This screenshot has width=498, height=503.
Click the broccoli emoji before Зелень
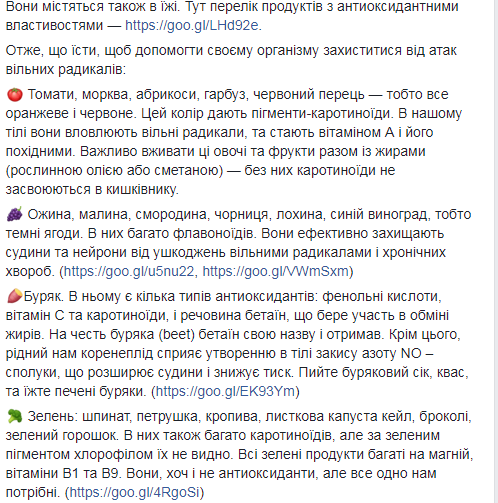(x=15, y=416)
